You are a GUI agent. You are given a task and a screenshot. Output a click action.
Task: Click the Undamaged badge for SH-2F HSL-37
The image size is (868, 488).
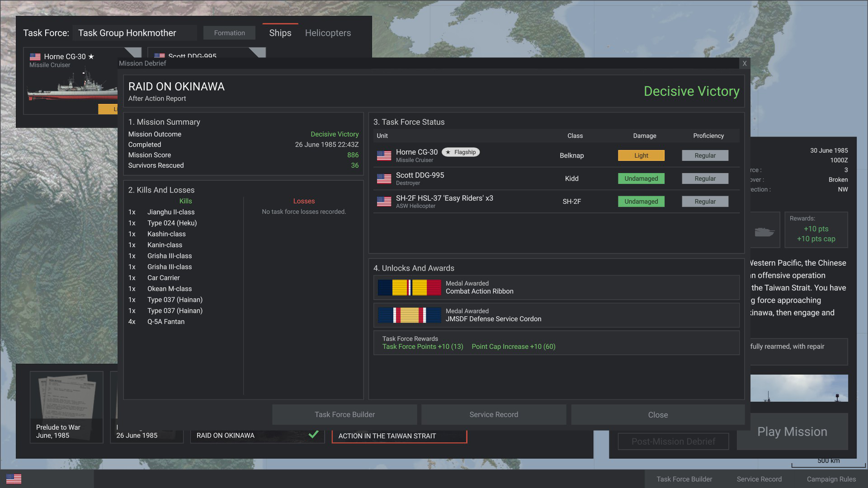click(641, 202)
